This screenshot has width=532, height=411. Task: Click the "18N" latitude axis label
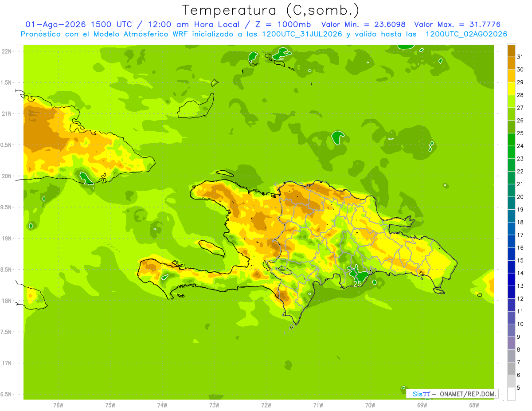pos(7,301)
